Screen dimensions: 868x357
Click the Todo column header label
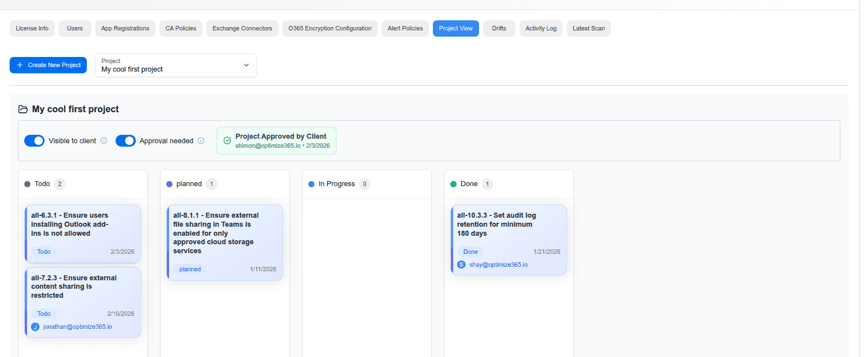(42, 184)
